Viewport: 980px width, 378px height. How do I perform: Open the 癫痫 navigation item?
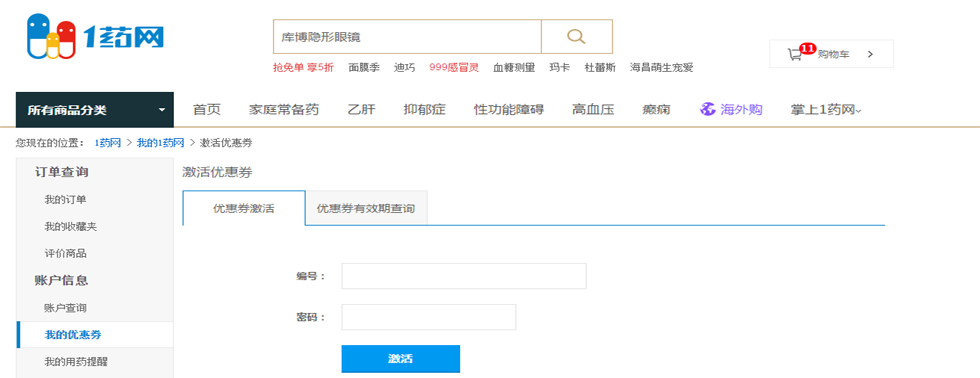[656, 110]
